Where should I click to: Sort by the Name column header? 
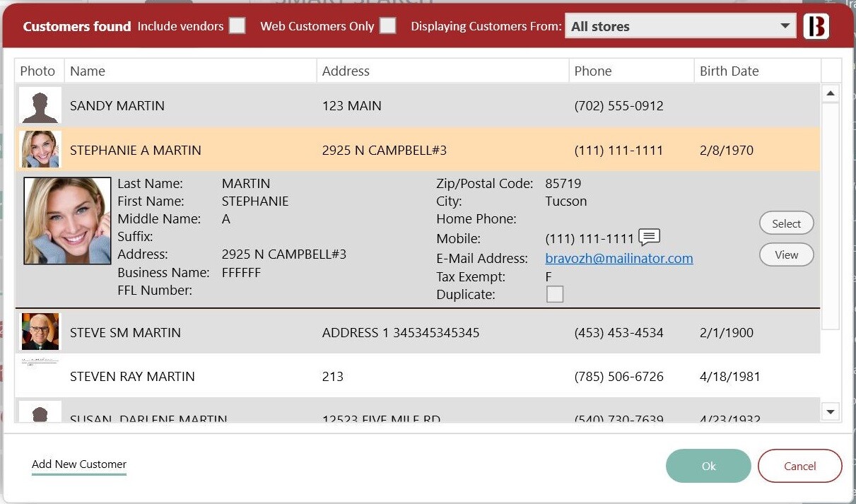click(x=88, y=71)
